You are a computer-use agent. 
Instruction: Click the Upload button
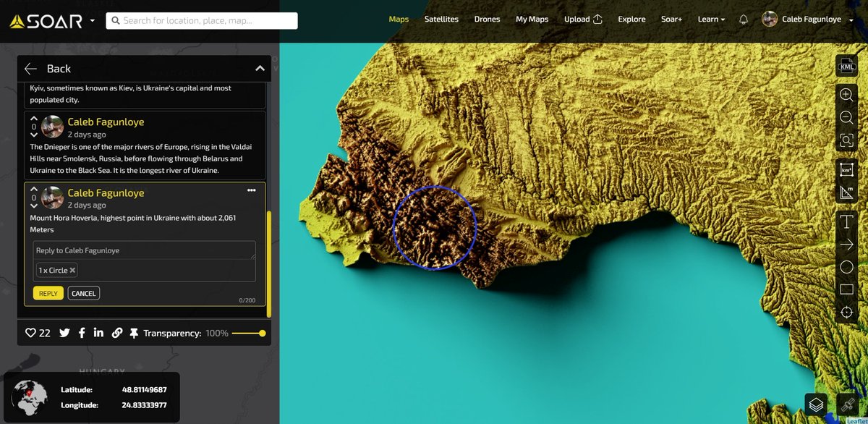(583, 20)
